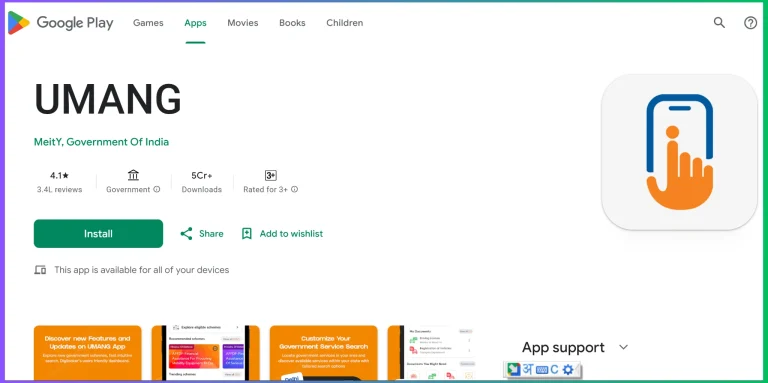The width and height of the screenshot is (768, 383).
Task: Click the info icon beside Government
Action: pyautogui.click(x=157, y=189)
